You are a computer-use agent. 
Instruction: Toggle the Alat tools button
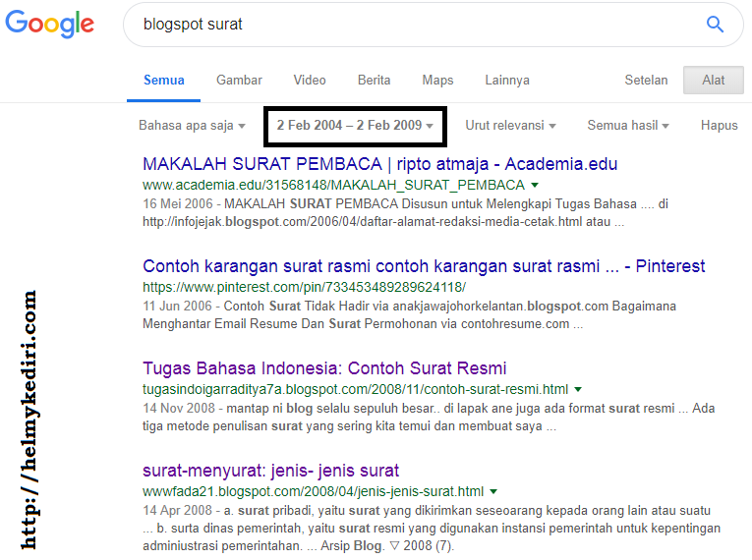point(713,80)
